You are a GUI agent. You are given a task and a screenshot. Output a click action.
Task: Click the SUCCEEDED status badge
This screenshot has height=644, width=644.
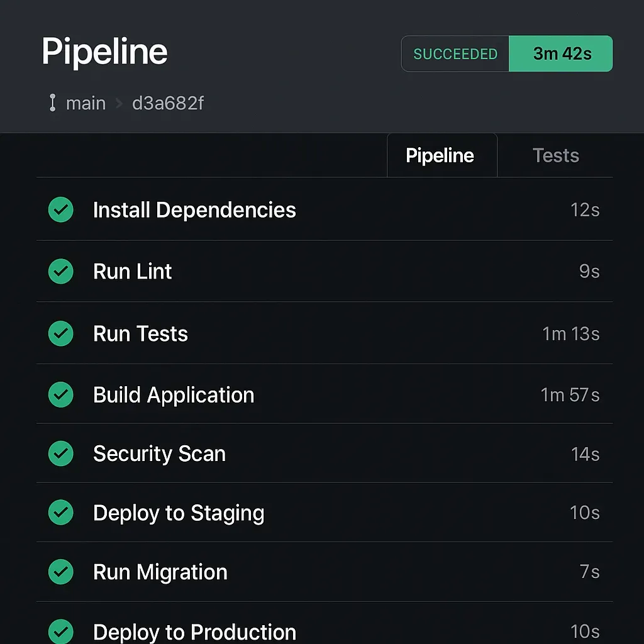[455, 54]
